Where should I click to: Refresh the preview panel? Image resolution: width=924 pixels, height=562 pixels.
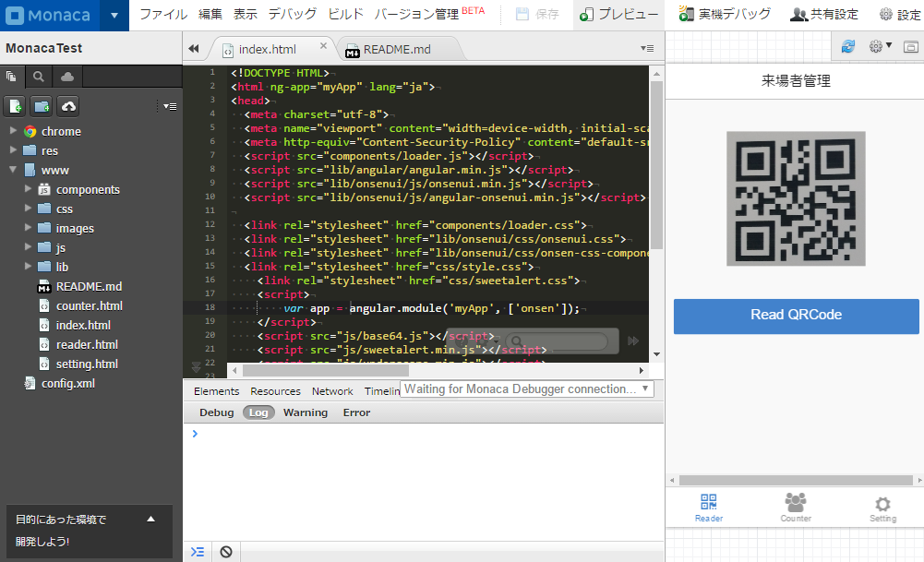tap(847, 46)
